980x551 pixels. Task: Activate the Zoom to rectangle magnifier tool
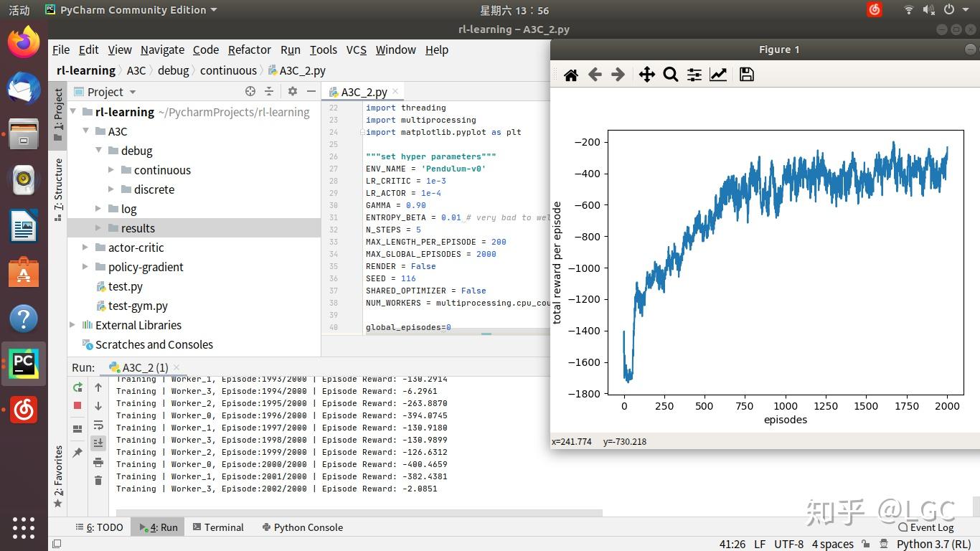[671, 75]
